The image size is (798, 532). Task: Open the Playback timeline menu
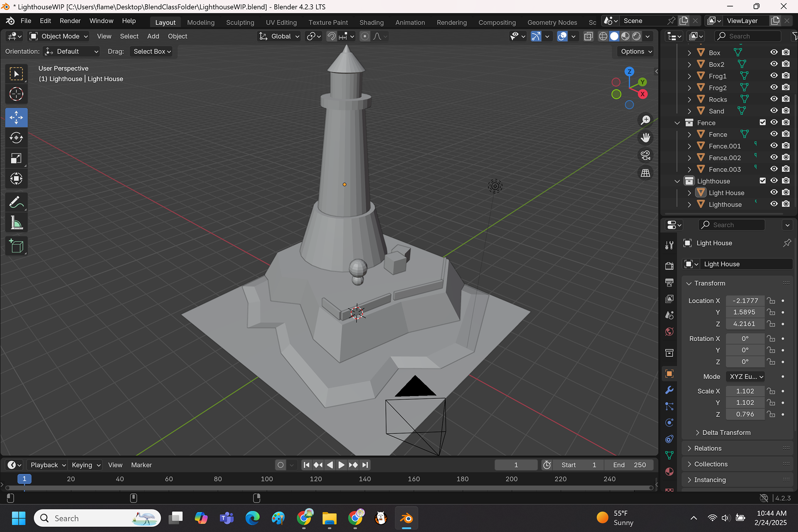[48, 465]
